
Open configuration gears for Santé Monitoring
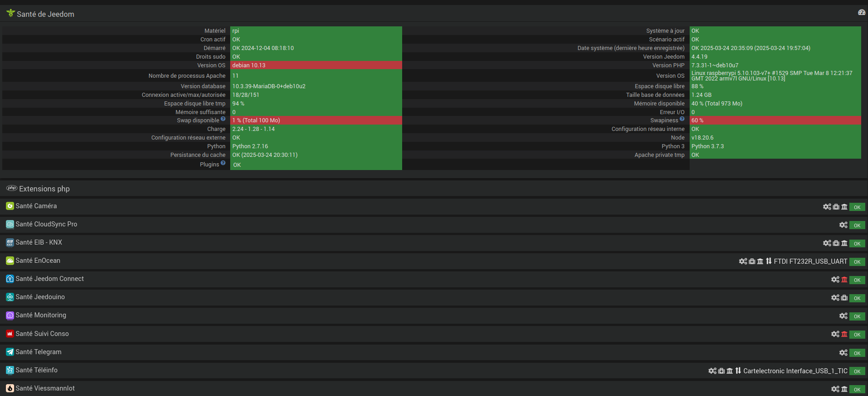843,316
